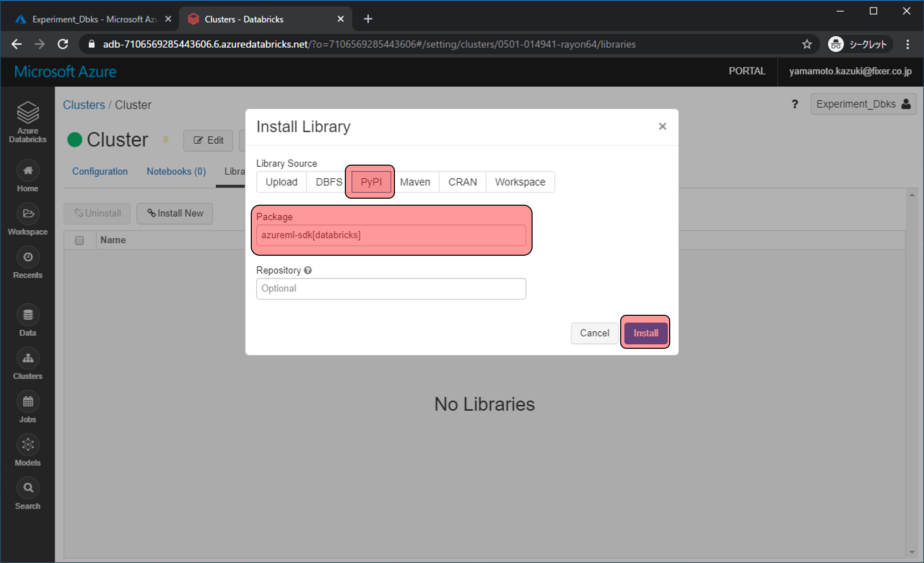Open Chrome three-dot menu

(907, 44)
